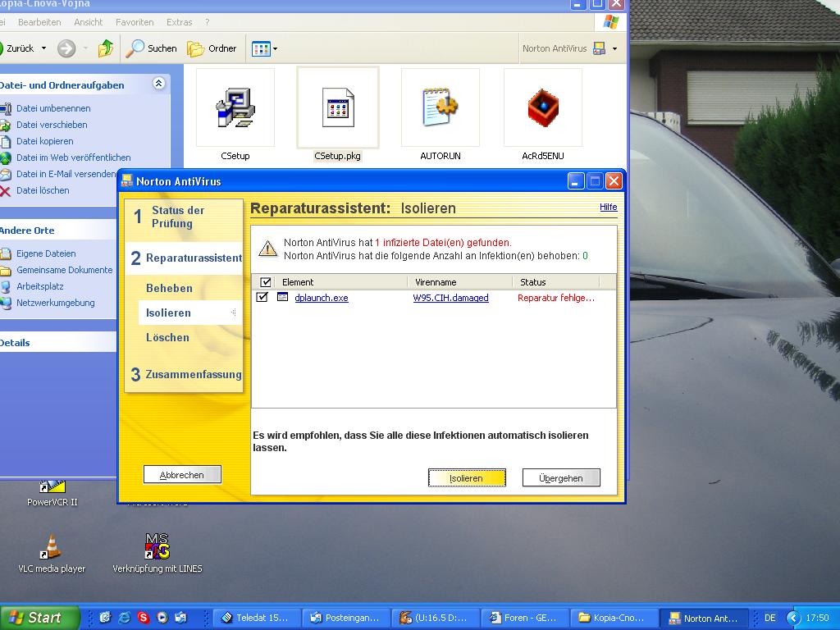Screen dimensions: 840x630
Task: Click the Übergehen button
Action: 561,478
